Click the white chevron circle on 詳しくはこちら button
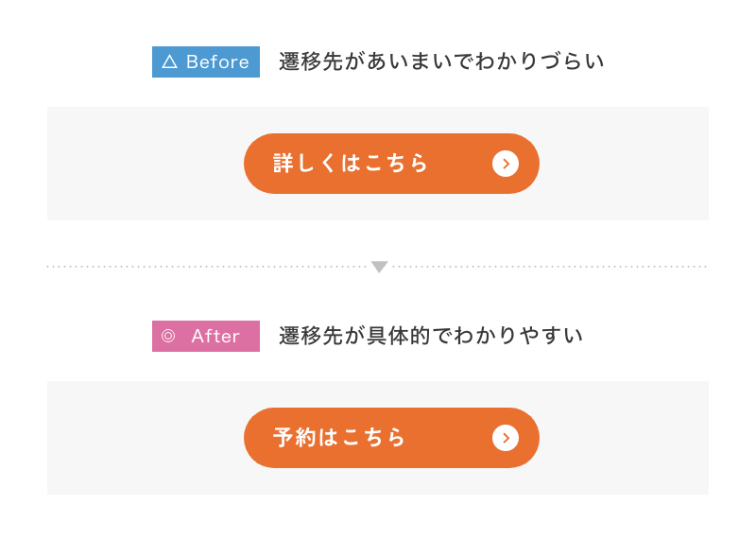The height and width of the screenshot is (540, 756). [506, 164]
